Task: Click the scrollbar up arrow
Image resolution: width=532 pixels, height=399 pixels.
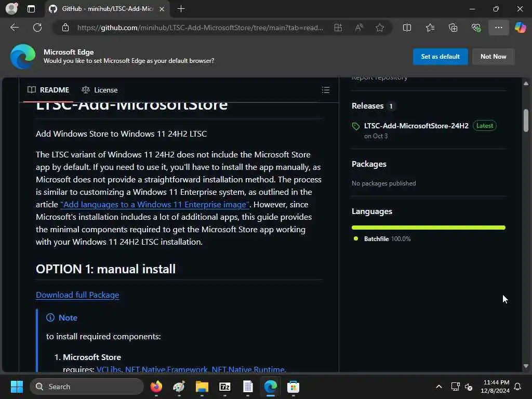Action: point(526,84)
